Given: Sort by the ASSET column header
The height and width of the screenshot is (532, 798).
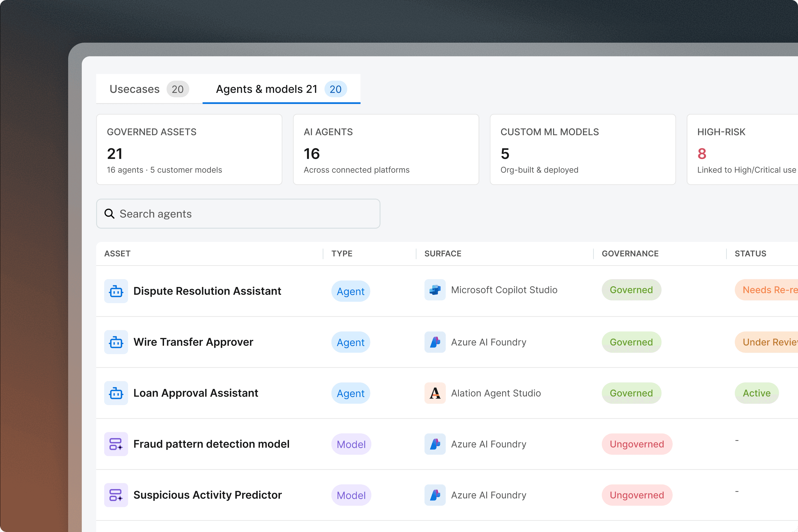Looking at the screenshot, I should point(117,254).
